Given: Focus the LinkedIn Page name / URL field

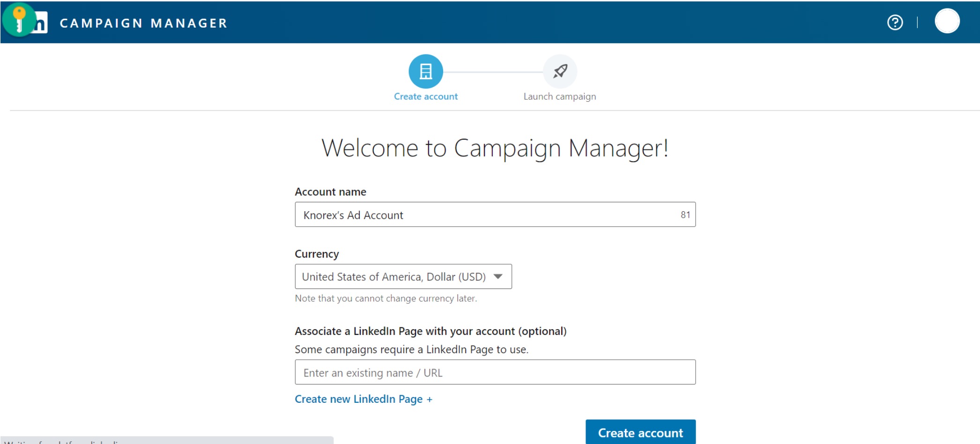Looking at the screenshot, I should 495,372.
